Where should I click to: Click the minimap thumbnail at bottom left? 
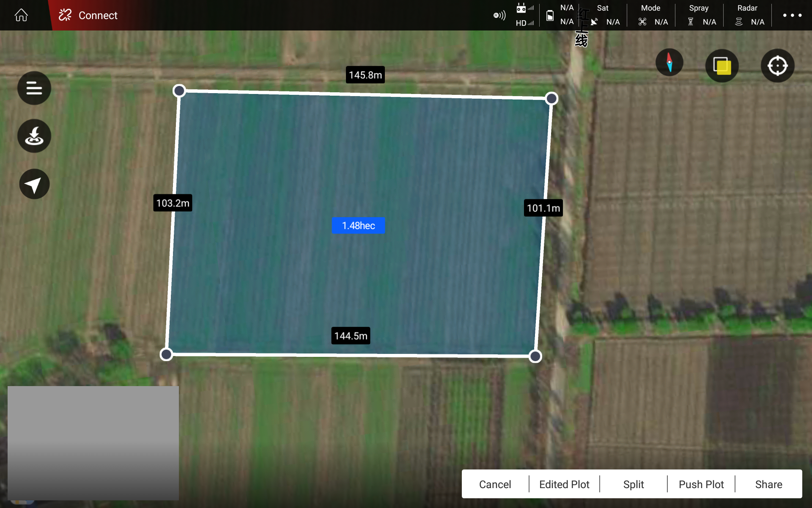[x=93, y=443]
